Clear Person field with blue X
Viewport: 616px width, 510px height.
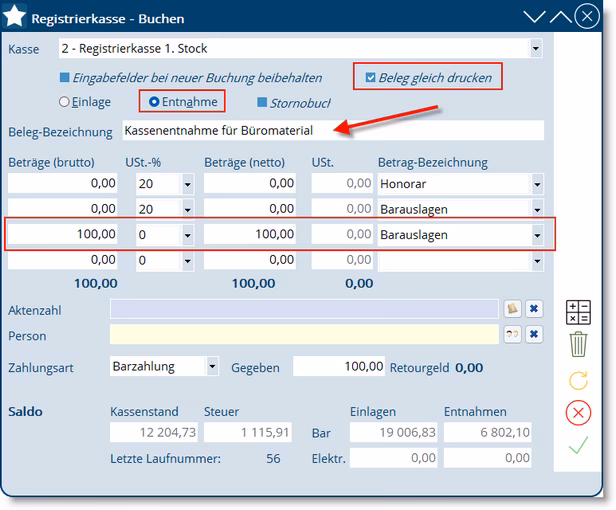pyautogui.click(x=534, y=334)
